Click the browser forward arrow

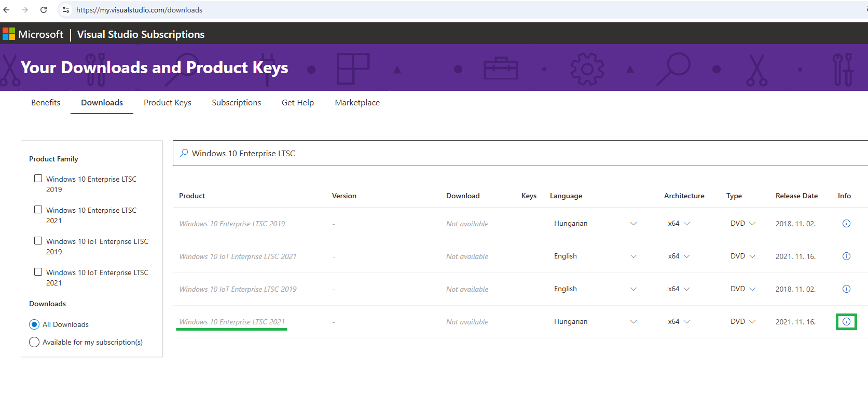tap(25, 10)
